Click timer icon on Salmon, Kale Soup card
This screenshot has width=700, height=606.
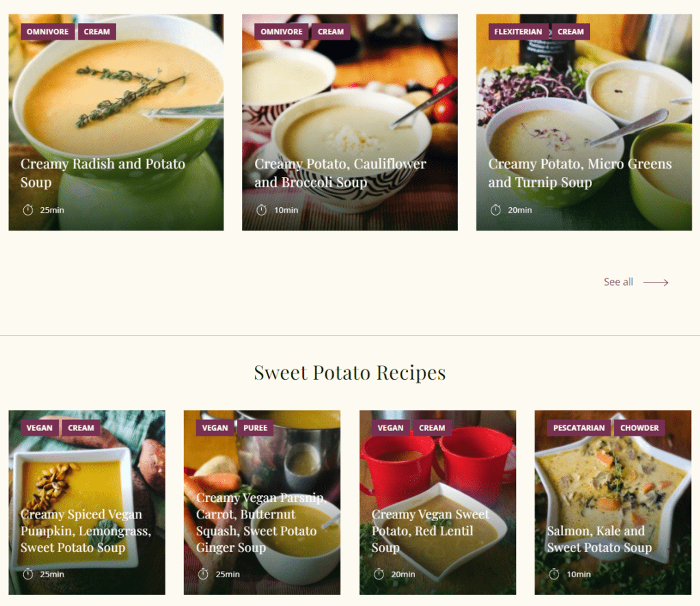click(554, 574)
